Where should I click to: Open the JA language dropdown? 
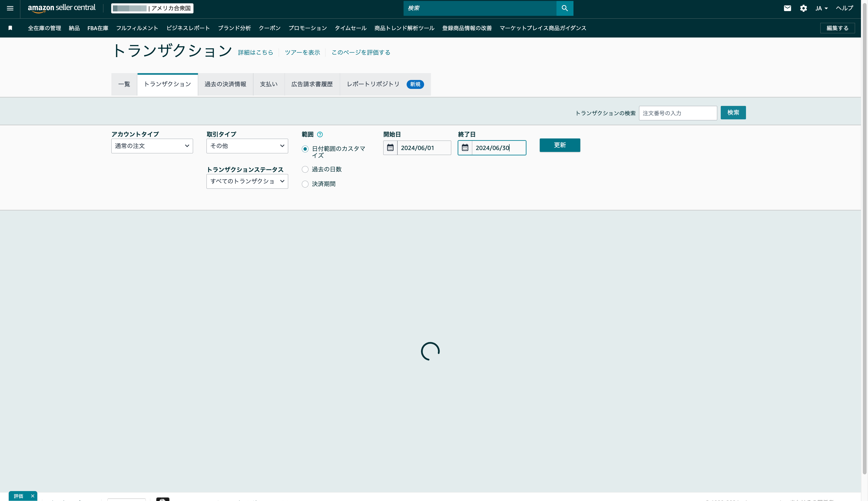(x=821, y=8)
